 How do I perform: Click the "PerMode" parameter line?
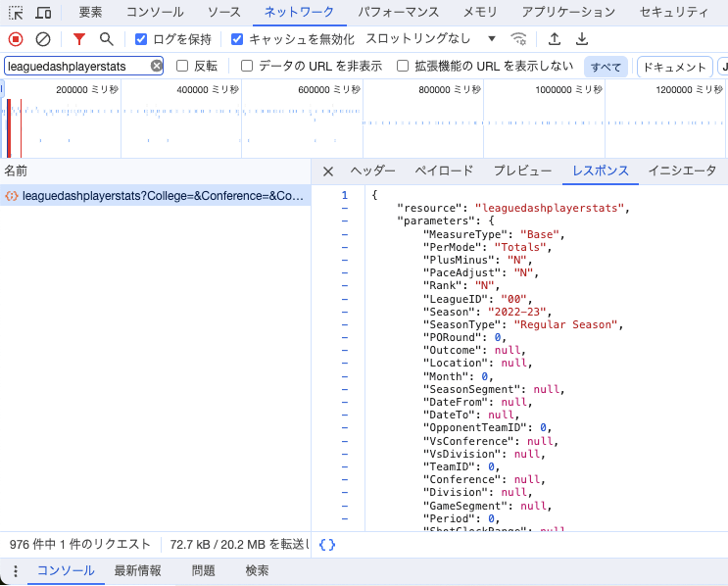coord(488,247)
